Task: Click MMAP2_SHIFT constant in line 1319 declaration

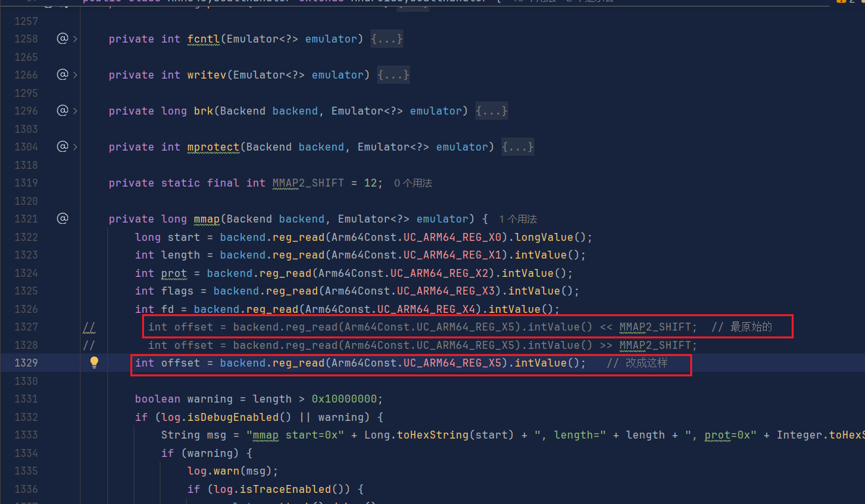Action: 308,183
